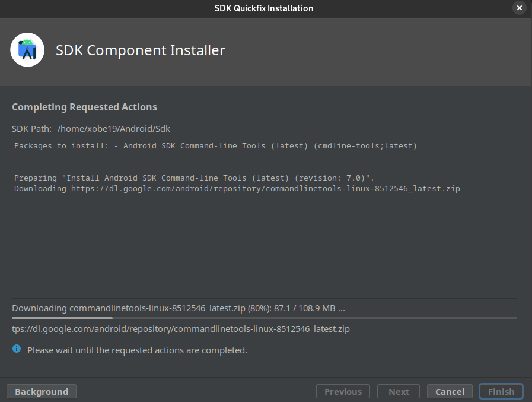Click the disabled Previous button
This screenshot has width=532, height=402.
[343, 391]
